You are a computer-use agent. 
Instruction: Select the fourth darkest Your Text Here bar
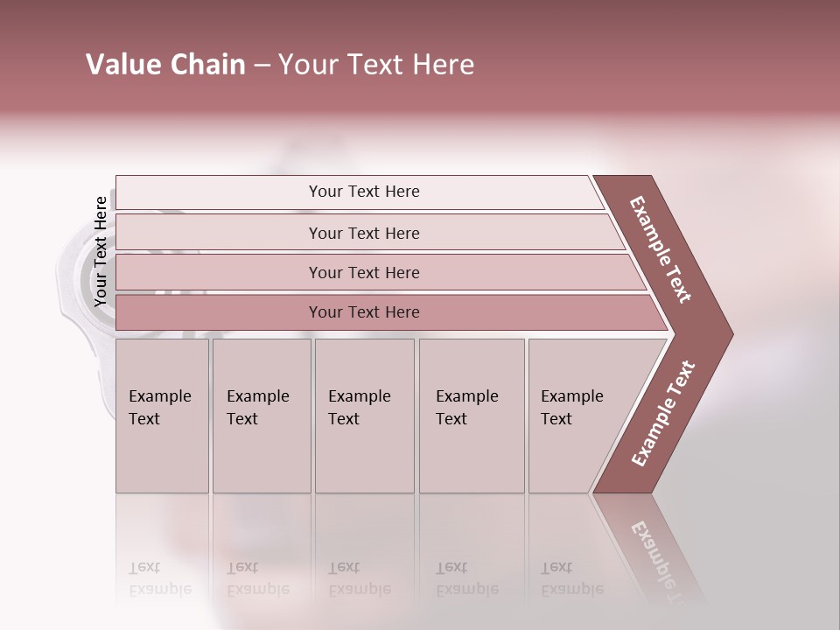[363, 312]
